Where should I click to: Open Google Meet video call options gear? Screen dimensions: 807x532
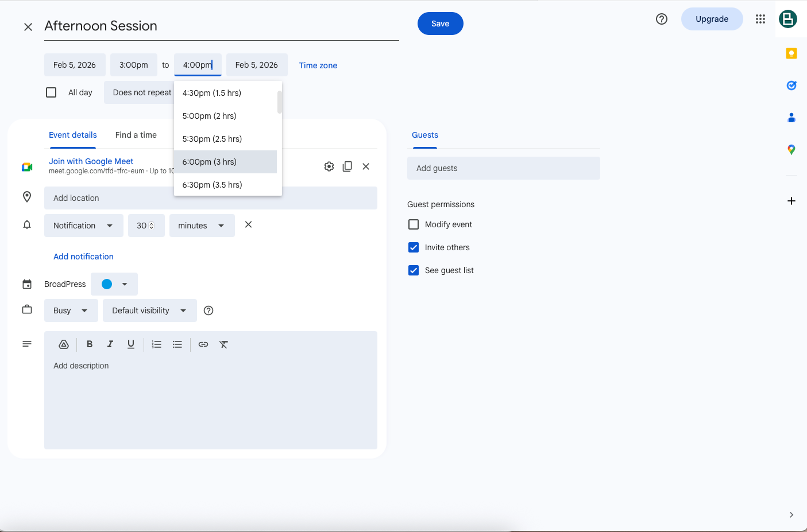[x=329, y=166]
